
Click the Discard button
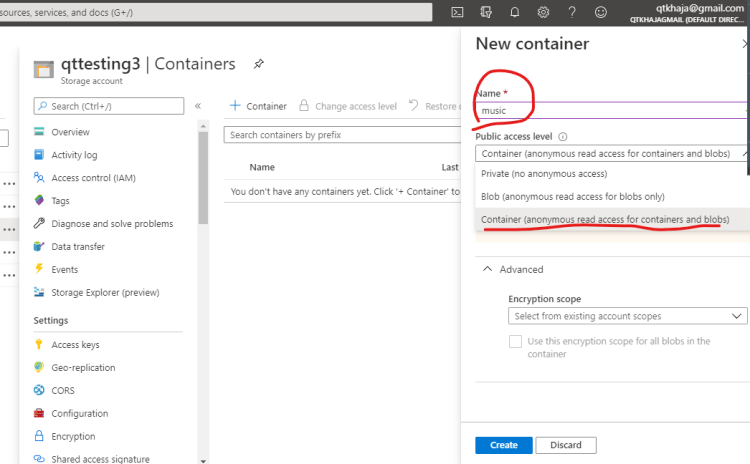566,445
